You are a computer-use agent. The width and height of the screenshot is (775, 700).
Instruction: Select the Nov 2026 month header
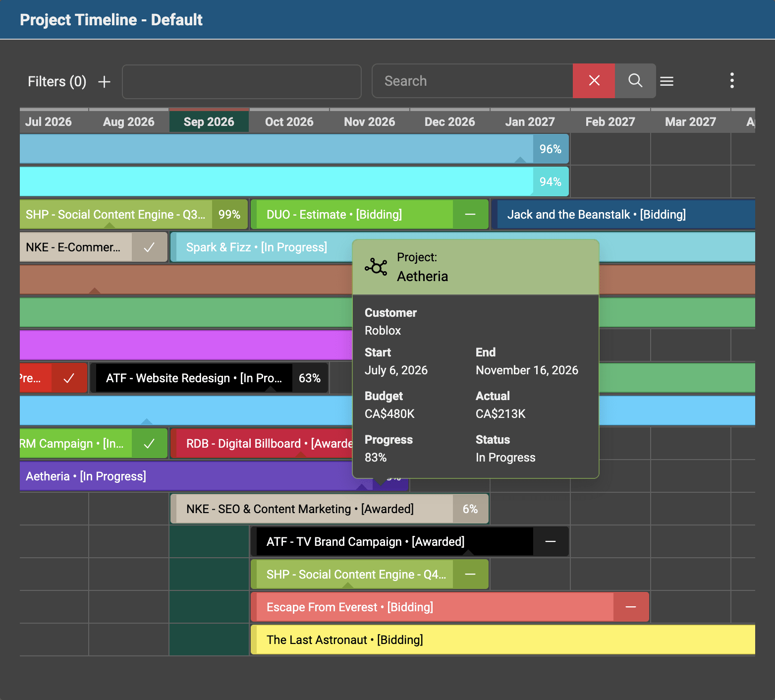pos(370,121)
